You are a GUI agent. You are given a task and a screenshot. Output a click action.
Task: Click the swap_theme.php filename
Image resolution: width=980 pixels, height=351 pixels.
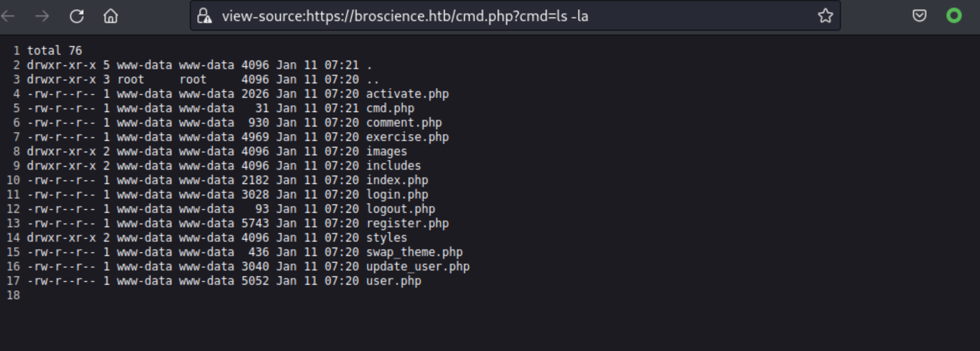pos(414,252)
